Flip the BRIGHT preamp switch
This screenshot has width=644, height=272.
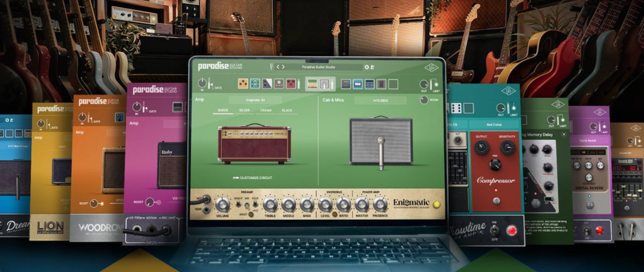click(238, 203)
